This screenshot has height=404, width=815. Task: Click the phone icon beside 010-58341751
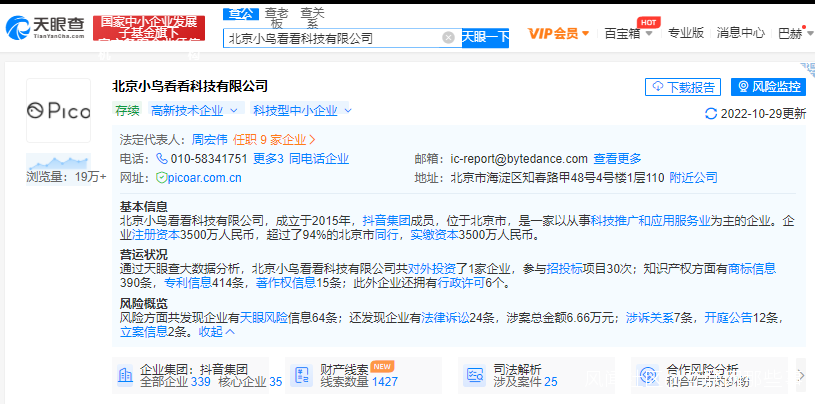click(162, 159)
